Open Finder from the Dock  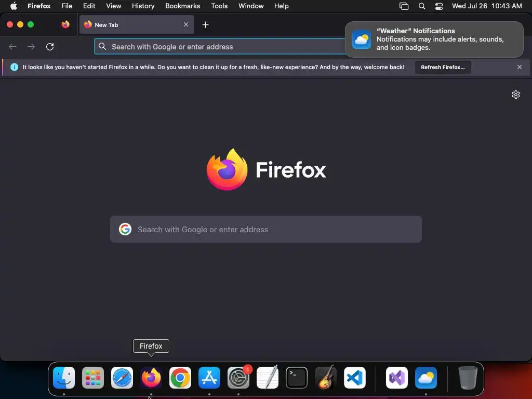pos(64,378)
